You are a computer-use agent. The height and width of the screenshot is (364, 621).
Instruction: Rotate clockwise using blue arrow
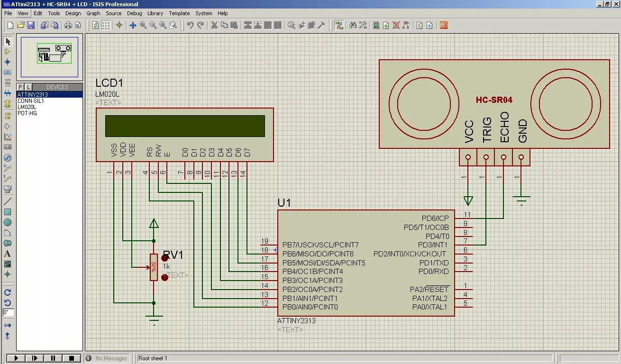pos(8,292)
